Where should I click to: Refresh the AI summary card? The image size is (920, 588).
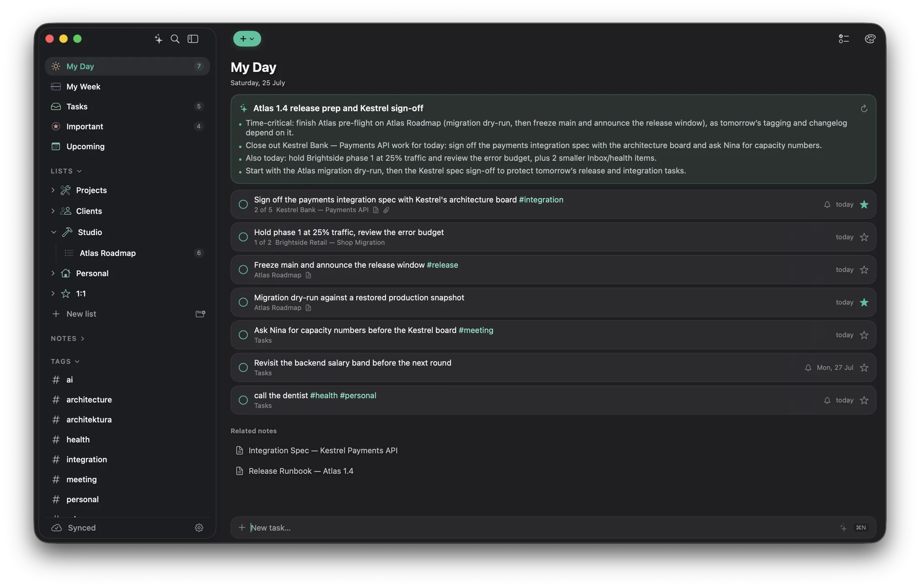[864, 109]
